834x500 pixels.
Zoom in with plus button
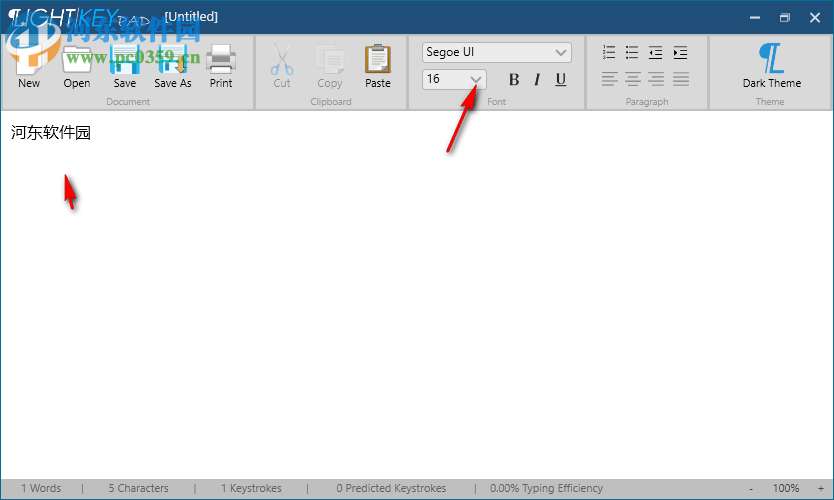click(821, 488)
